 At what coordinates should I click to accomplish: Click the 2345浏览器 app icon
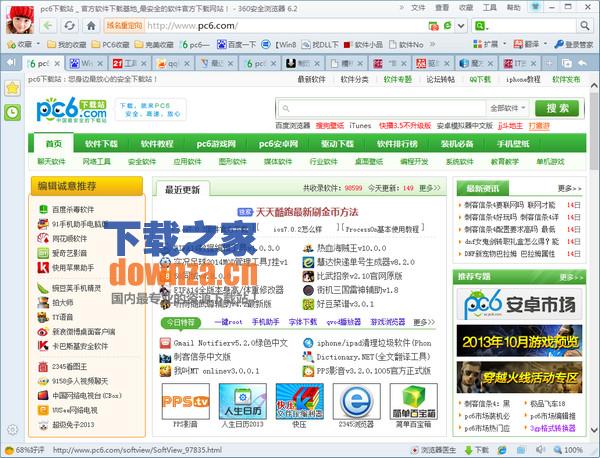(357, 402)
